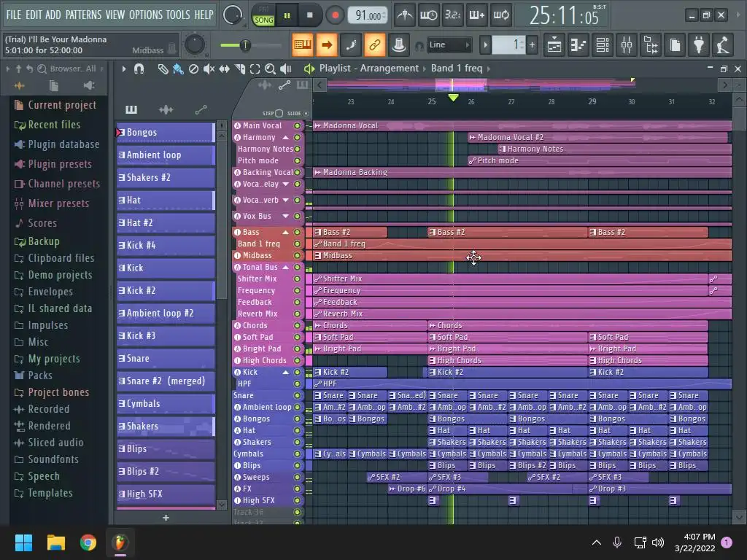Show automation clips in the picker panel
Image resolution: width=747 pixels, height=560 pixels.
tap(201, 110)
